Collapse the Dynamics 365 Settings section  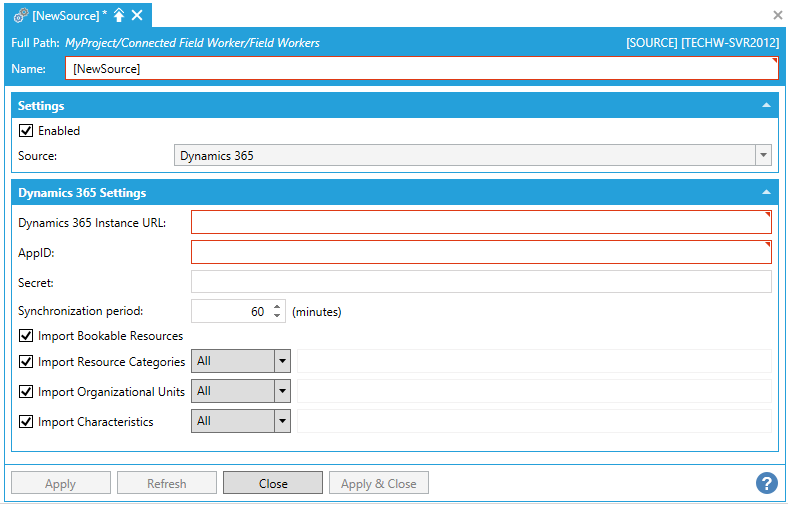[766, 192]
